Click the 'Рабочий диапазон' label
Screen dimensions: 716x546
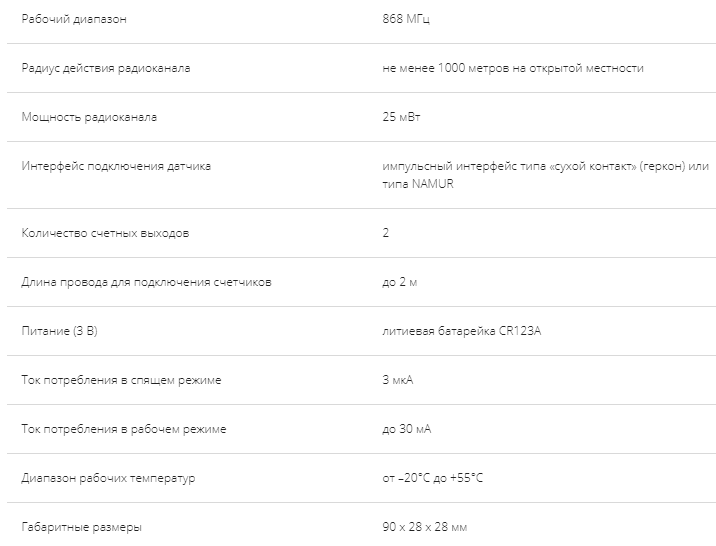point(74,19)
